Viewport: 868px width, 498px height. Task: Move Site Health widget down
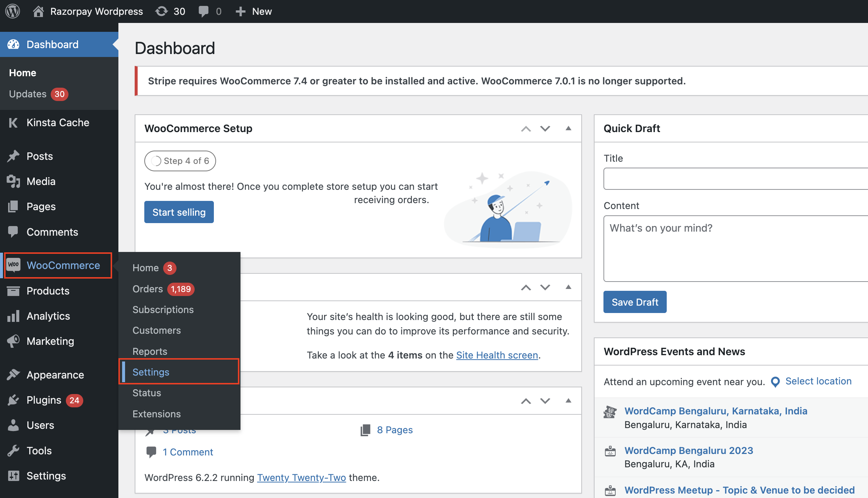pyautogui.click(x=545, y=287)
